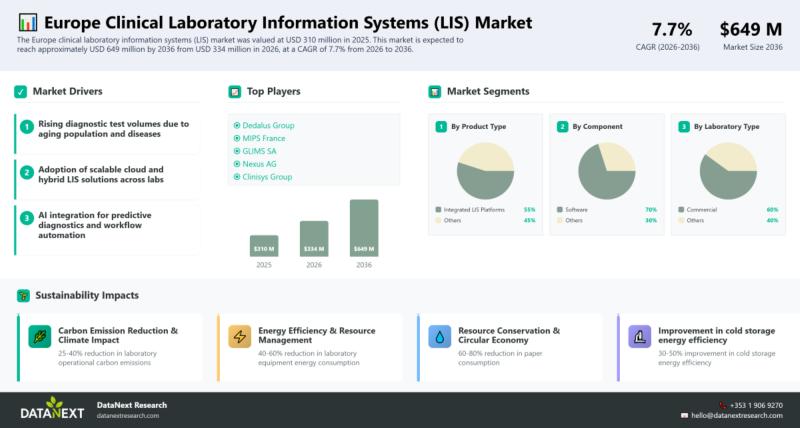Image resolution: width=800 pixels, height=428 pixels.
Task: Open the datanextresearch.com website link
Action: click(128, 415)
